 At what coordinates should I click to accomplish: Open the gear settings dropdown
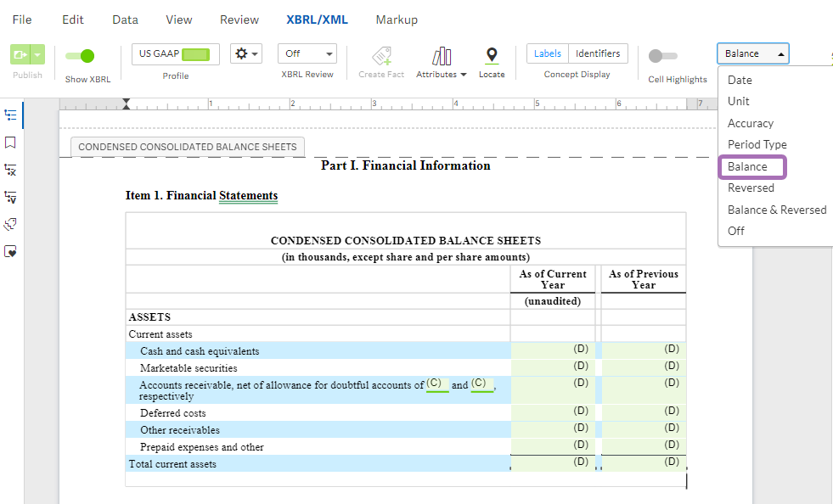pyautogui.click(x=247, y=53)
